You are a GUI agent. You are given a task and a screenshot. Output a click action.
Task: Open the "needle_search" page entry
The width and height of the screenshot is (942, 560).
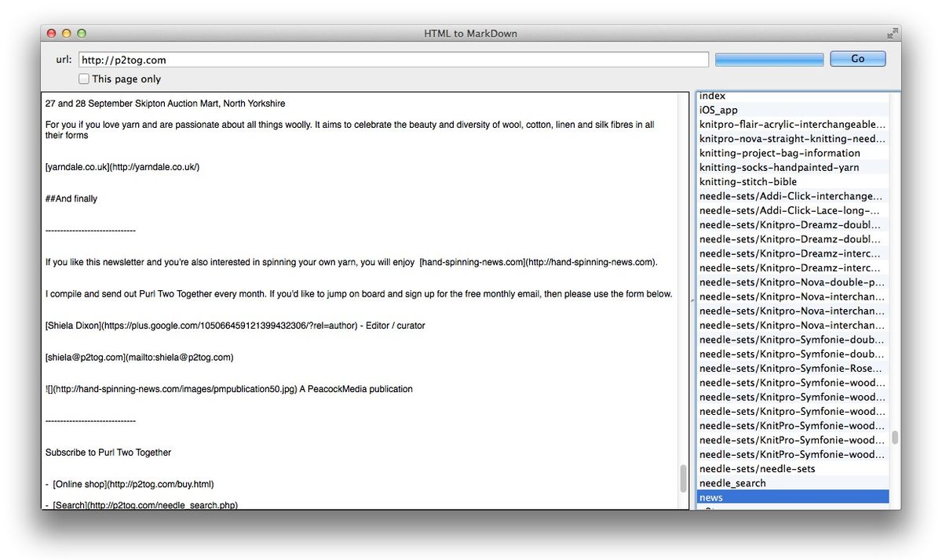(732, 482)
